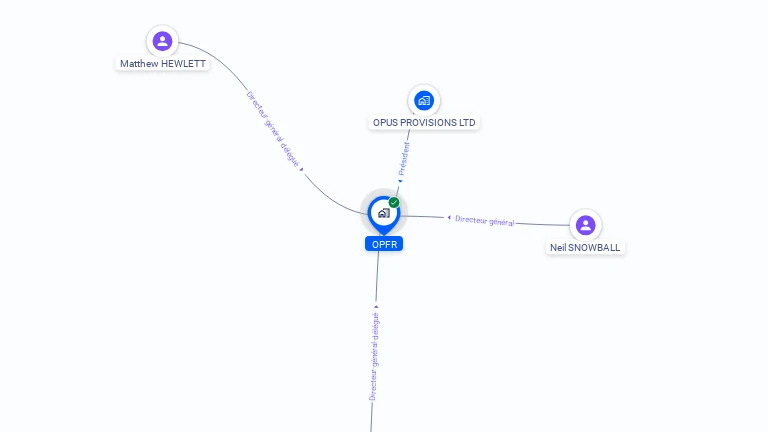Select the Matthew HEWLETT person icon
Image resolution: width=768 pixels, height=432 pixels.
163,41
